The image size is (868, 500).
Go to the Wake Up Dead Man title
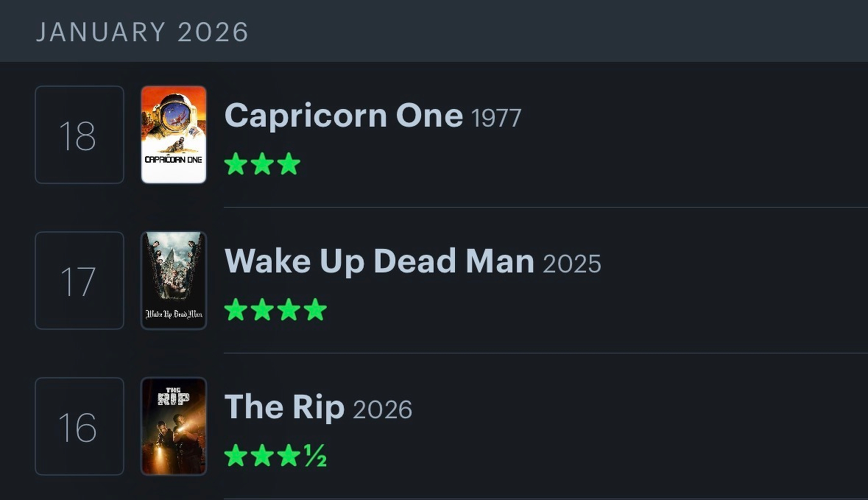379,261
